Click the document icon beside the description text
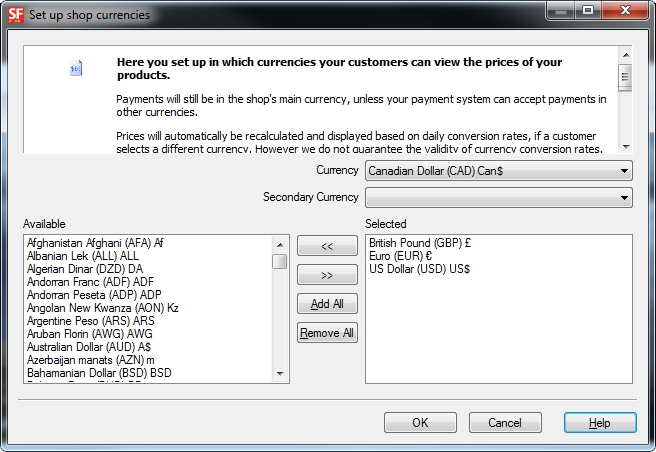656x452 pixels. point(76,69)
